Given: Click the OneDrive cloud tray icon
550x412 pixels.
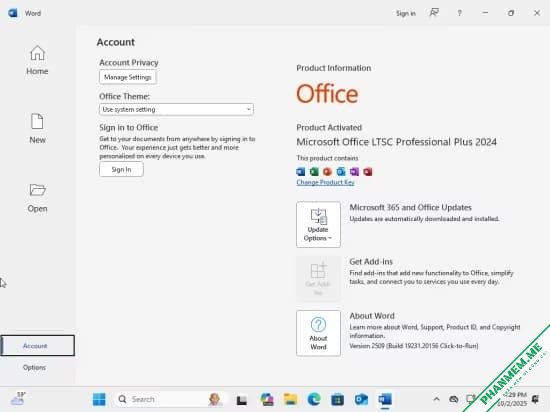Looking at the screenshot, I should (x=454, y=399).
